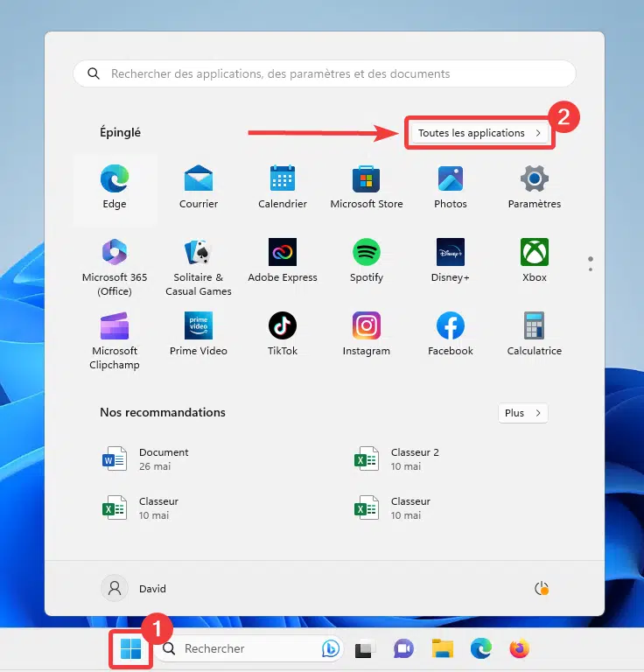Image resolution: width=644 pixels, height=672 pixels.
Task: Launch the Photos app
Action: click(451, 187)
